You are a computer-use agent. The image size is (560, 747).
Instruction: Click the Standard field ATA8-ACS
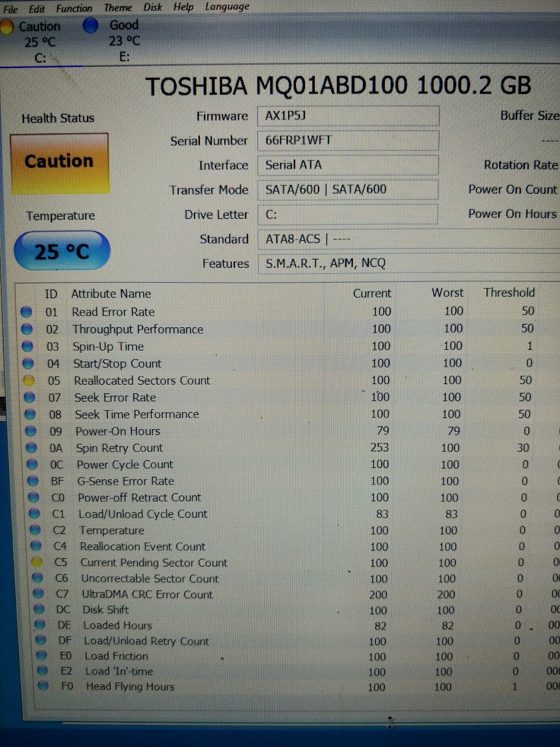point(409,239)
